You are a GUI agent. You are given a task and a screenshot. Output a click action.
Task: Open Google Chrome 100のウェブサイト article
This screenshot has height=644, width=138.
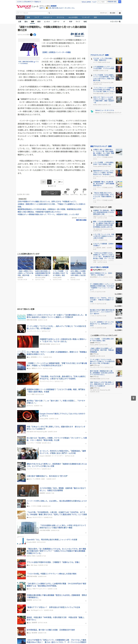click(62, 415)
